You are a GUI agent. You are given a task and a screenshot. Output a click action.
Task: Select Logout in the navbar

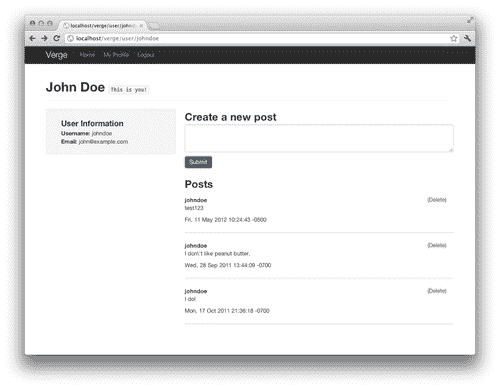146,55
